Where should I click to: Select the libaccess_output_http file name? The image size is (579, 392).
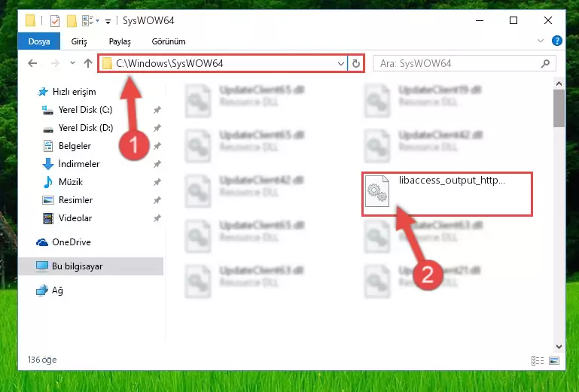click(x=452, y=180)
